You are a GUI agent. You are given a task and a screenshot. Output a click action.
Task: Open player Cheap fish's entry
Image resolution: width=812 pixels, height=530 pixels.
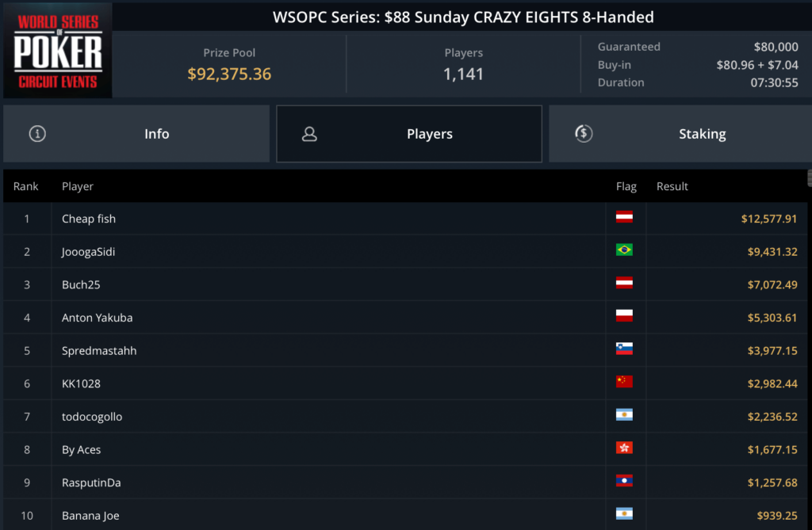click(89, 219)
